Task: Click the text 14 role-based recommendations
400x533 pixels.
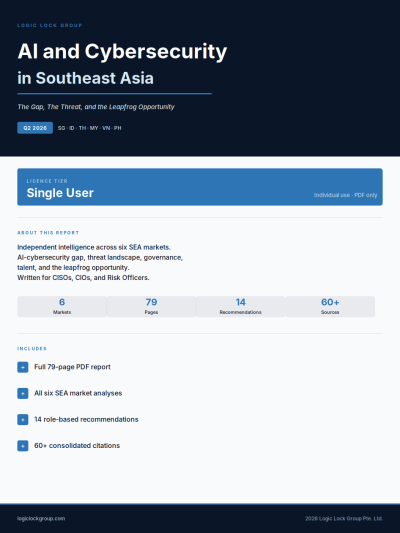Action: pos(86,419)
